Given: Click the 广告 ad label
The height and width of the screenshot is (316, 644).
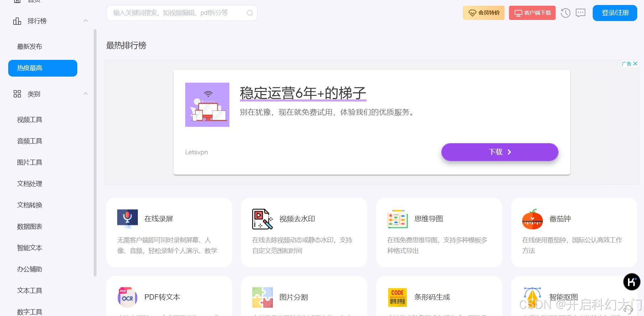Looking at the screenshot, I should (x=627, y=63).
